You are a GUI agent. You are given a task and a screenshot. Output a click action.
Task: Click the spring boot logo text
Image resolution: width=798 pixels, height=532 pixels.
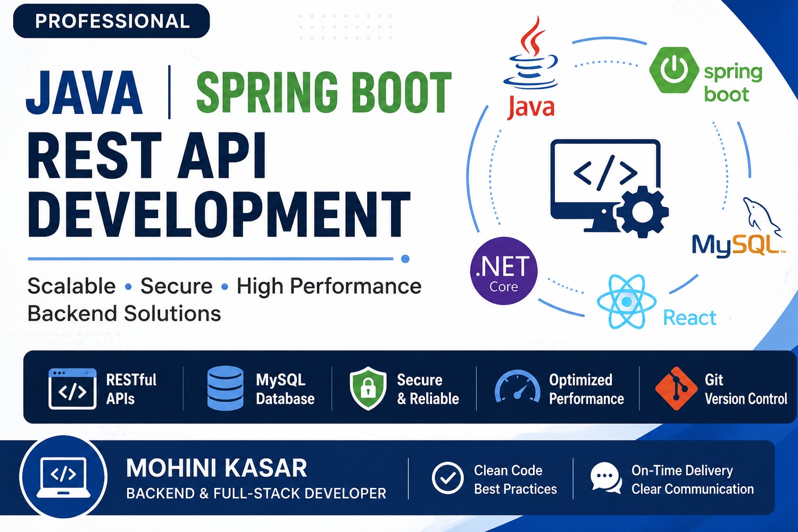tap(733, 83)
